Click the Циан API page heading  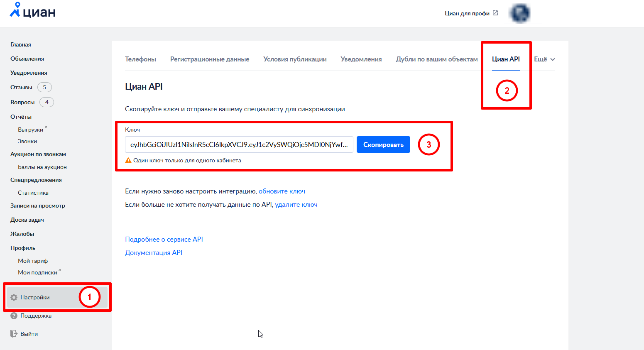tap(144, 86)
